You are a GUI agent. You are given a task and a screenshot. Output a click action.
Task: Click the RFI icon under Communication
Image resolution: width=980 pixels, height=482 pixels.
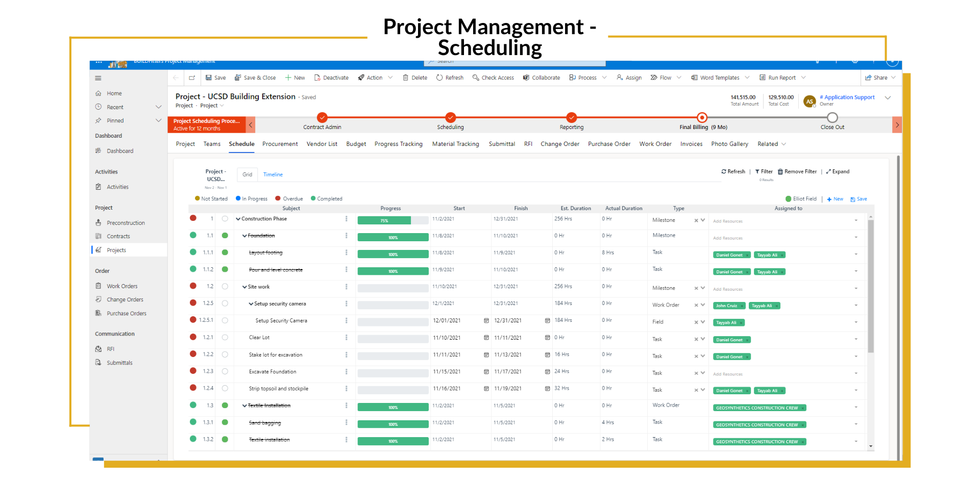point(99,349)
